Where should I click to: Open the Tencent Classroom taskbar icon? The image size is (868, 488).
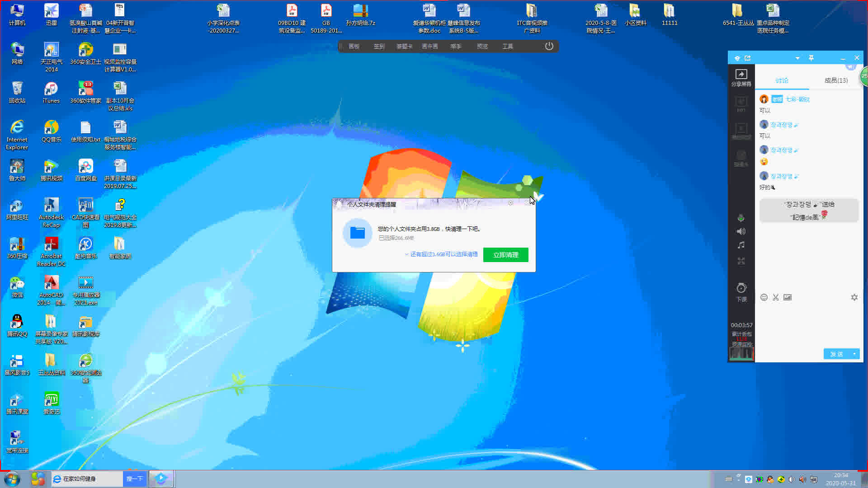(161, 479)
